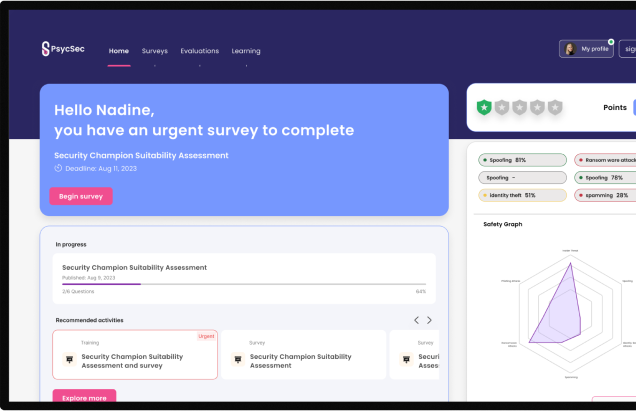Open the urgent Training activity card
Image resolution: width=636 pixels, height=411 pixels.
(x=135, y=355)
